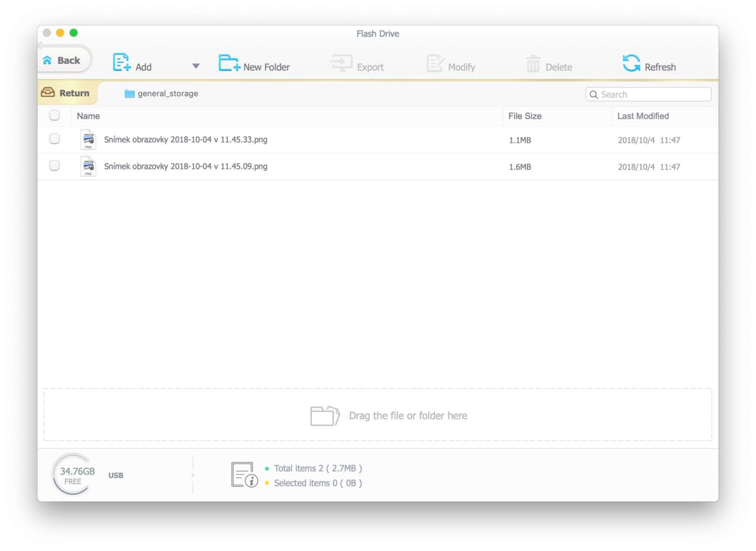
Task: Open the Add dropdown arrow
Action: (196, 66)
